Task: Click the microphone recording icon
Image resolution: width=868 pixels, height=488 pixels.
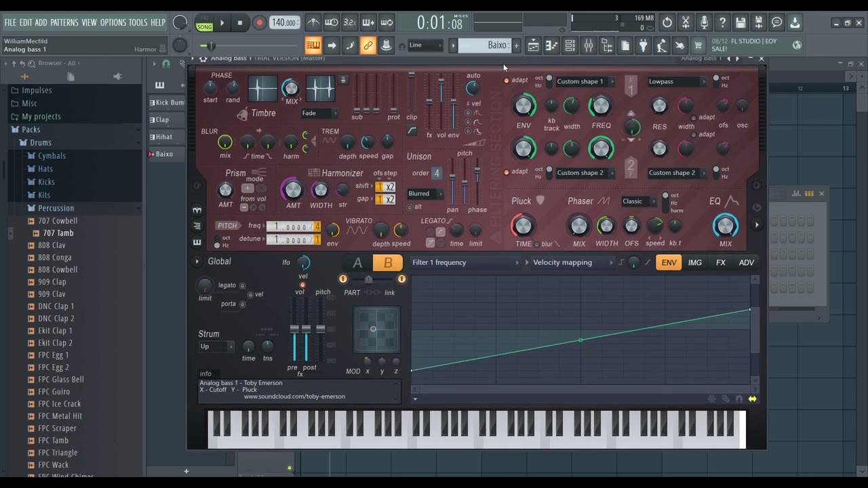Action: (704, 22)
